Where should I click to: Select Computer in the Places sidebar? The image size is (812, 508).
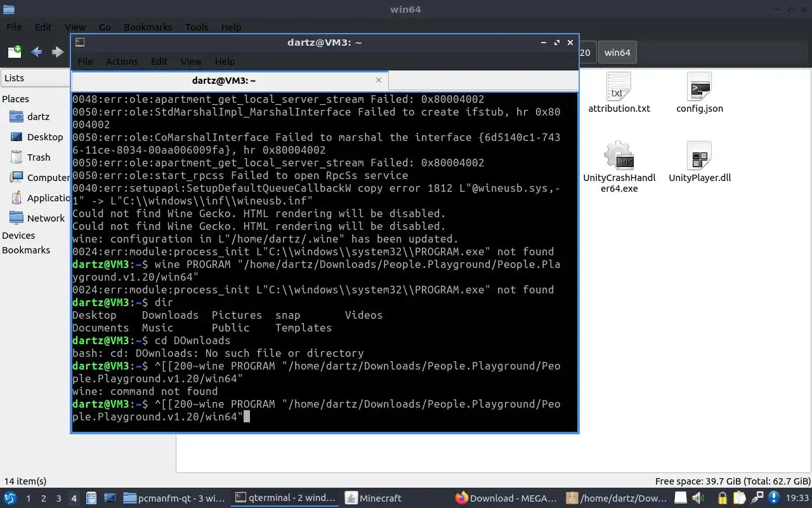click(38, 178)
